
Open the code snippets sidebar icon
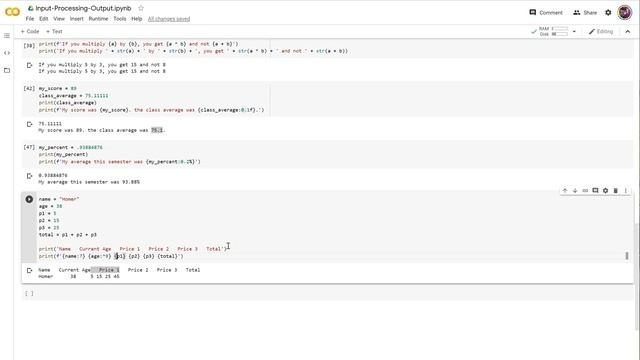tap(7, 53)
